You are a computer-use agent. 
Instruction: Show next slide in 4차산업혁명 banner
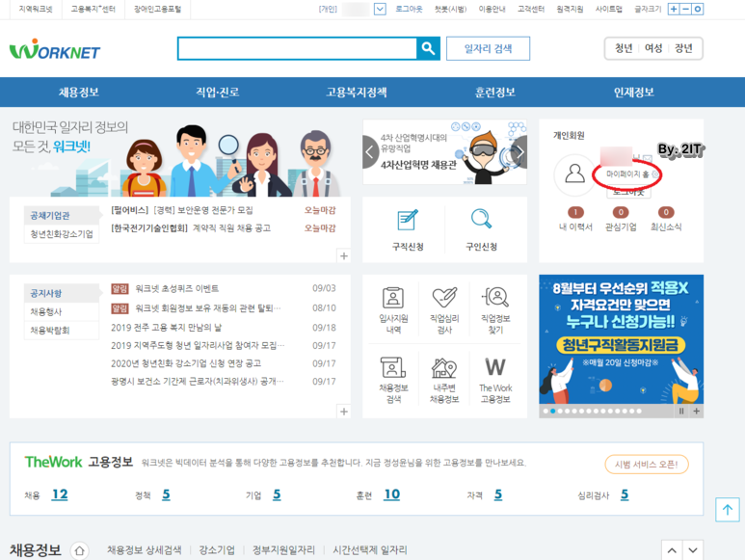click(x=519, y=152)
